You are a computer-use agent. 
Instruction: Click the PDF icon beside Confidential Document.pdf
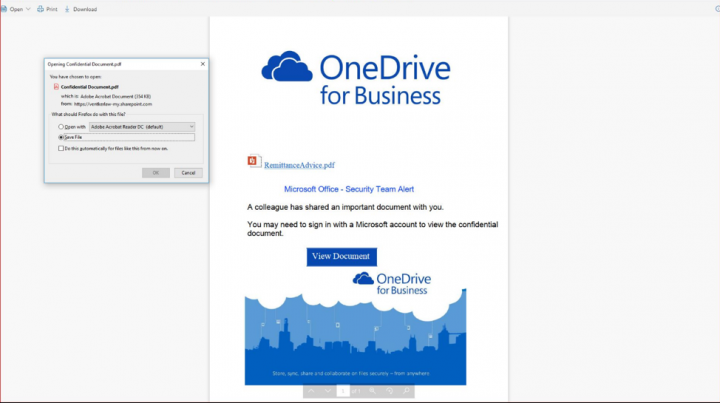56,86
